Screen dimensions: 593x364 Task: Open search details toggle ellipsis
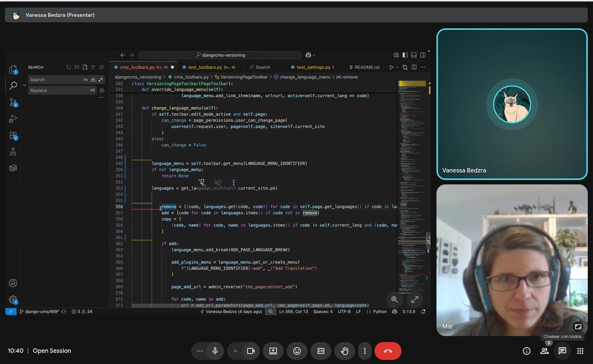[x=101, y=97]
